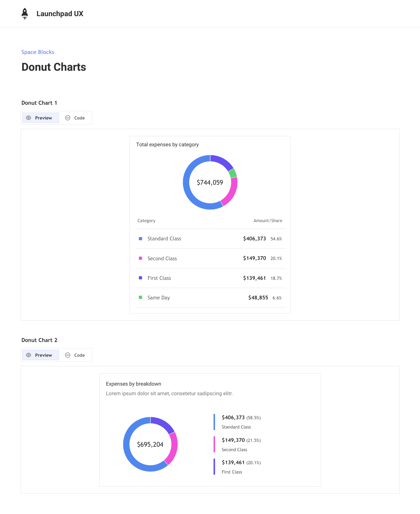Follow the Space Blocks breadcrumb link

pos(38,52)
